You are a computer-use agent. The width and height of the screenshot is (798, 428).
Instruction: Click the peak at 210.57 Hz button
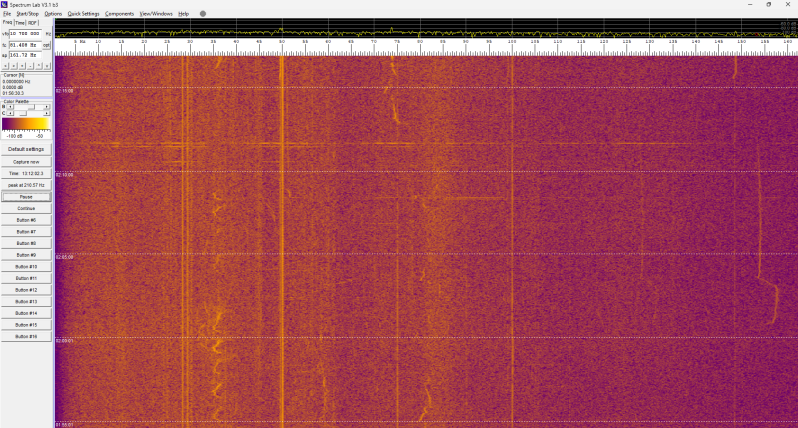click(x=26, y=185)
